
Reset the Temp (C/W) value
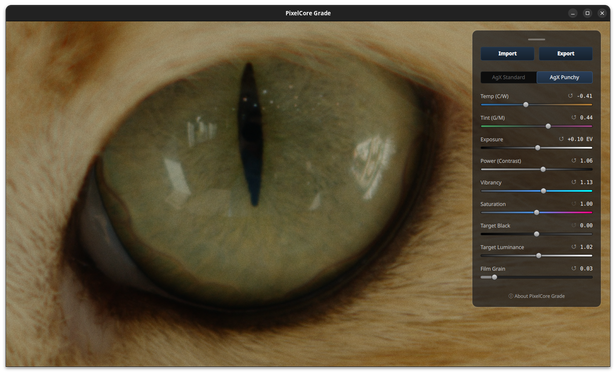coord(570,96)
